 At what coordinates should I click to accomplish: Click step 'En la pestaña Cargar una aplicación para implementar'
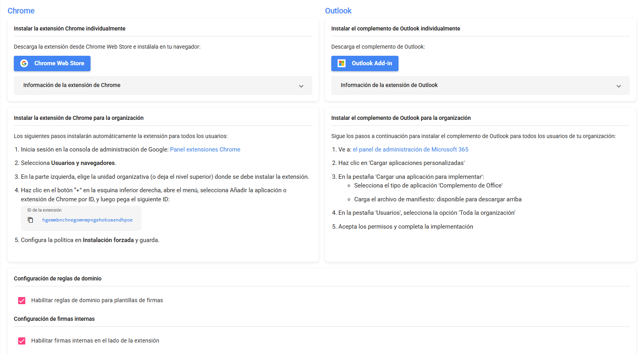[x=411, y=177]
